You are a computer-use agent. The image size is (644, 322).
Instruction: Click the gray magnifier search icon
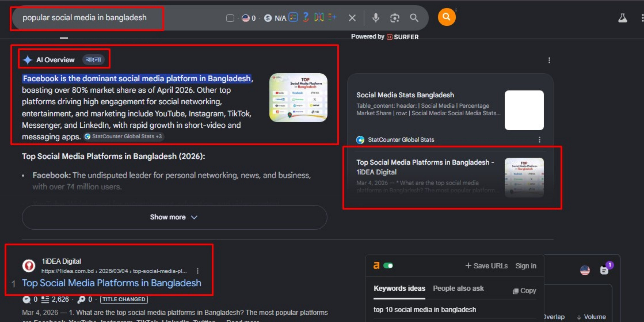[414, 18]
